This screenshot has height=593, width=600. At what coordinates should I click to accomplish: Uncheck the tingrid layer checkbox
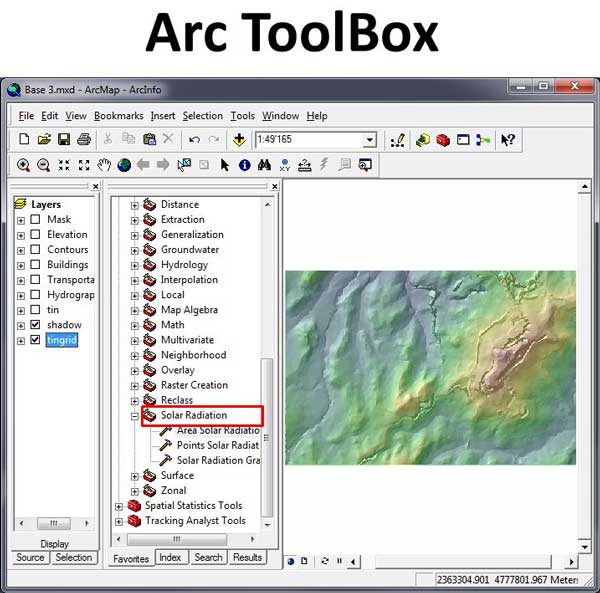[35, 340]
